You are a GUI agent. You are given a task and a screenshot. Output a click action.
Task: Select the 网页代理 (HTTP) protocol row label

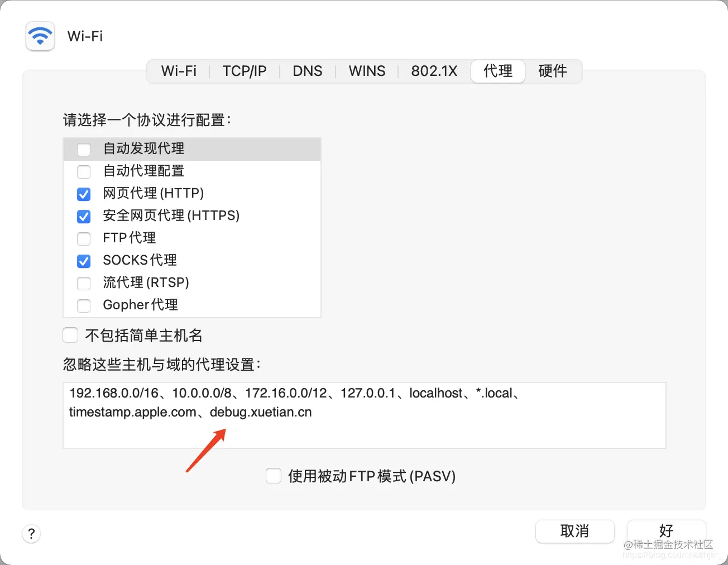154,193
